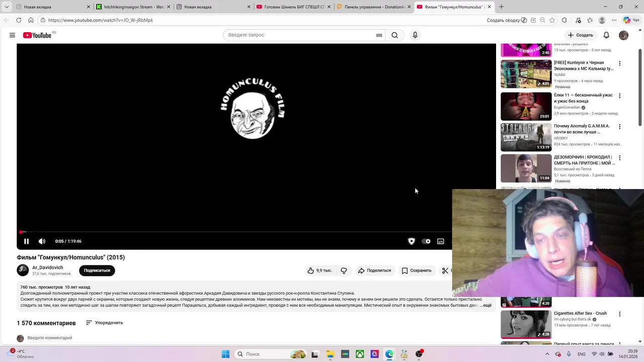Image resolution: width=644 pixels, height=362 pixels.
Task: Open the favorites list icon in toolbar
Action: tap(590, 20)
